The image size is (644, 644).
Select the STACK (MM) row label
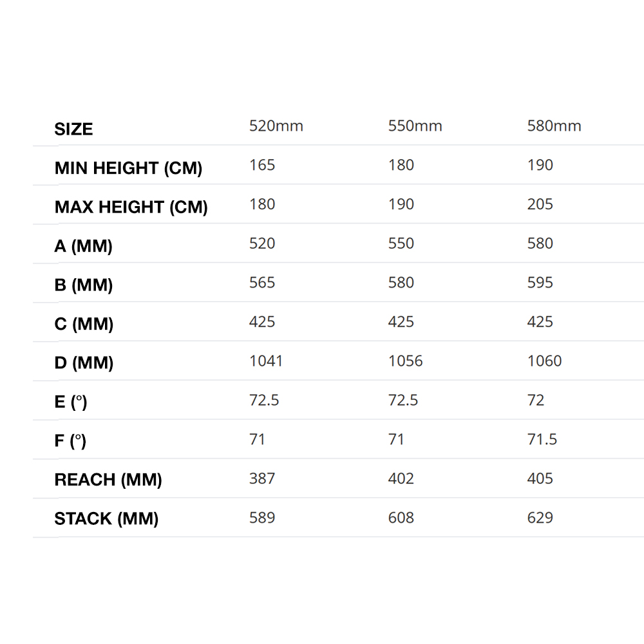[106, 519]
